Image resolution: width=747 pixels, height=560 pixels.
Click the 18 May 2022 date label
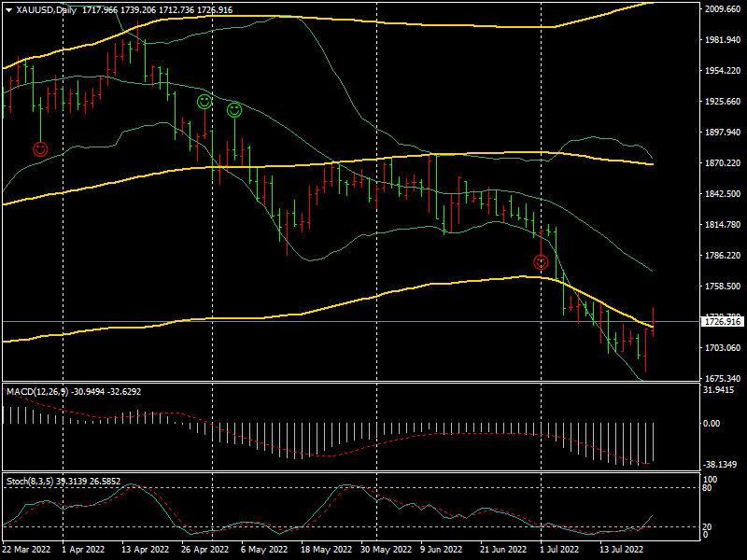(326, 549)
